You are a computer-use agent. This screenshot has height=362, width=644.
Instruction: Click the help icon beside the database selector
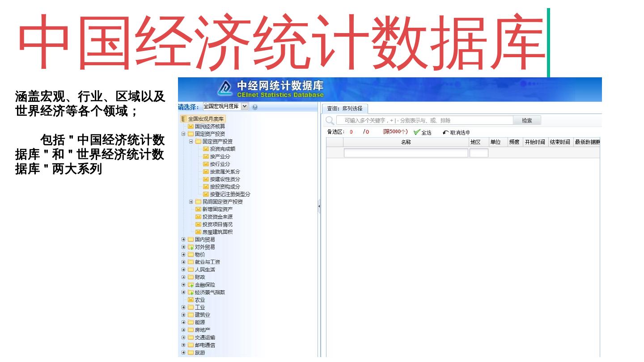point(255,107)
